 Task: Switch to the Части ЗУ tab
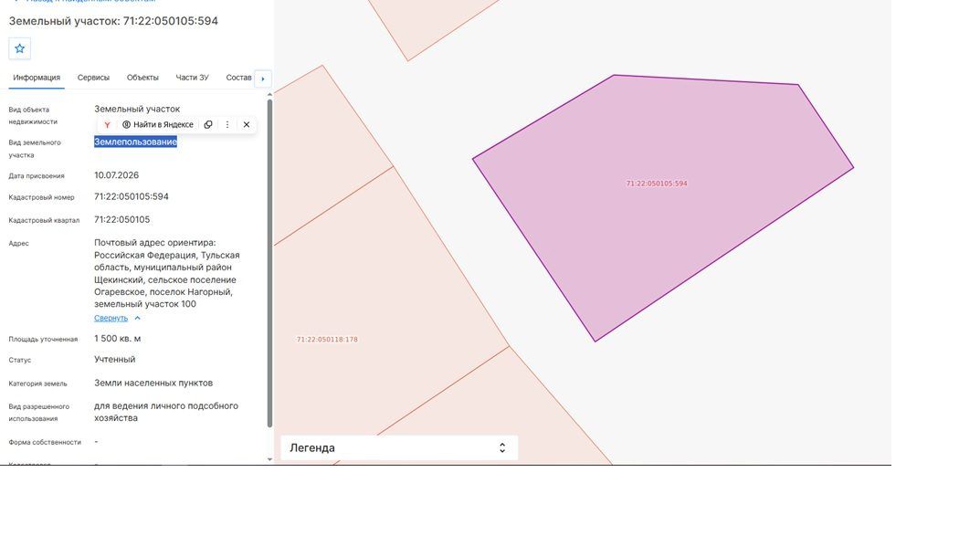click(192, 78)
